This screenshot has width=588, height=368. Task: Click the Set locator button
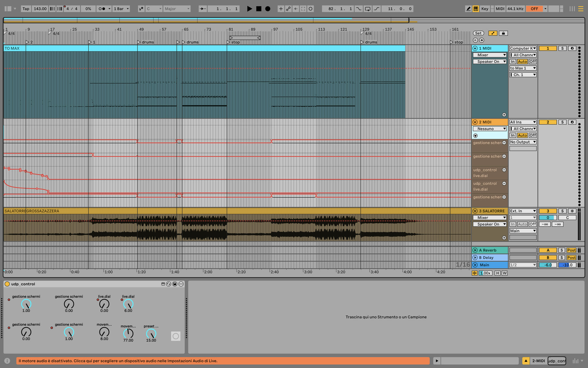click(x=478, y=33)
